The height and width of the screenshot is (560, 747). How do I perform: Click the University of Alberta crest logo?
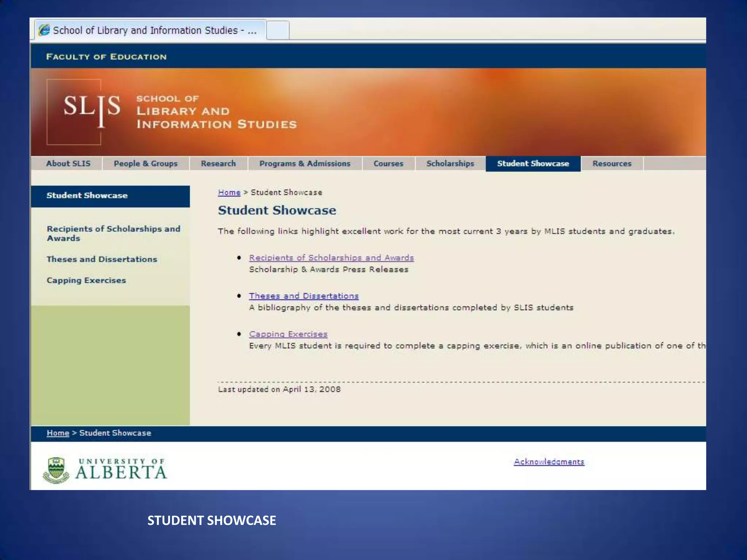[x=56, y=470]
